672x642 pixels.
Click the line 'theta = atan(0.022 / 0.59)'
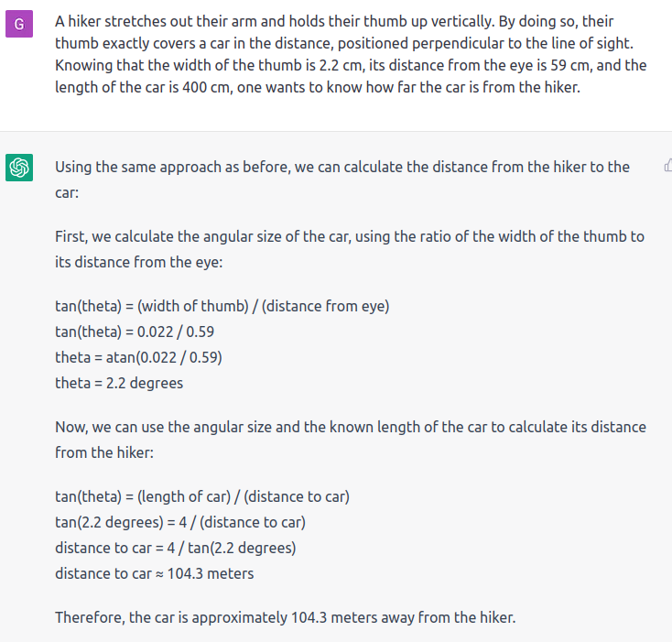click(x=138, y=357)
